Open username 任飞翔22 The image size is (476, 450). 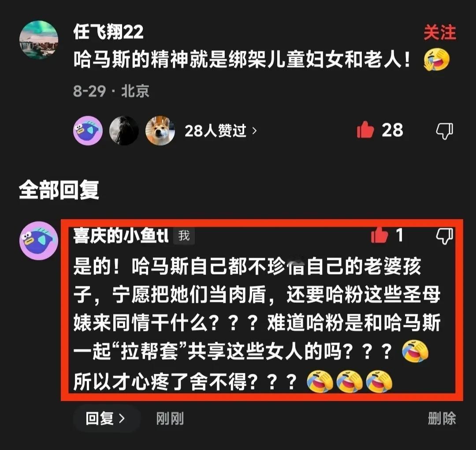coord(108,32)
